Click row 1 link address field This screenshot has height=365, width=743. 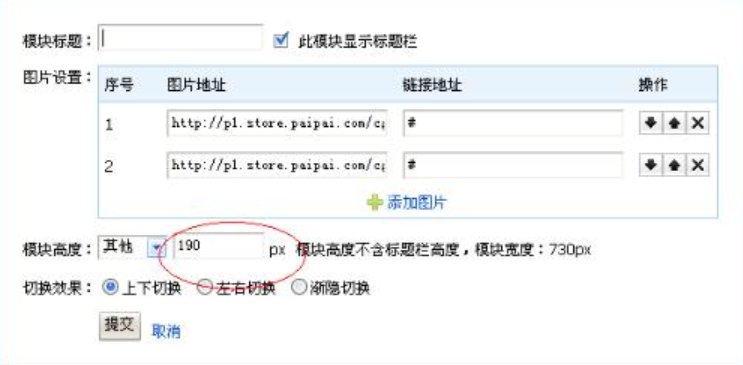(513, 124)
